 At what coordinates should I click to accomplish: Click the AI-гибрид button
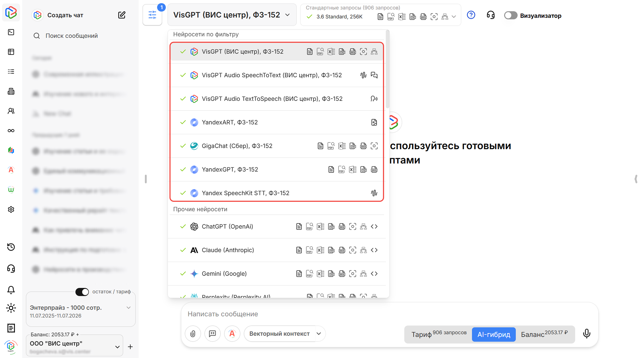point(494,334)
